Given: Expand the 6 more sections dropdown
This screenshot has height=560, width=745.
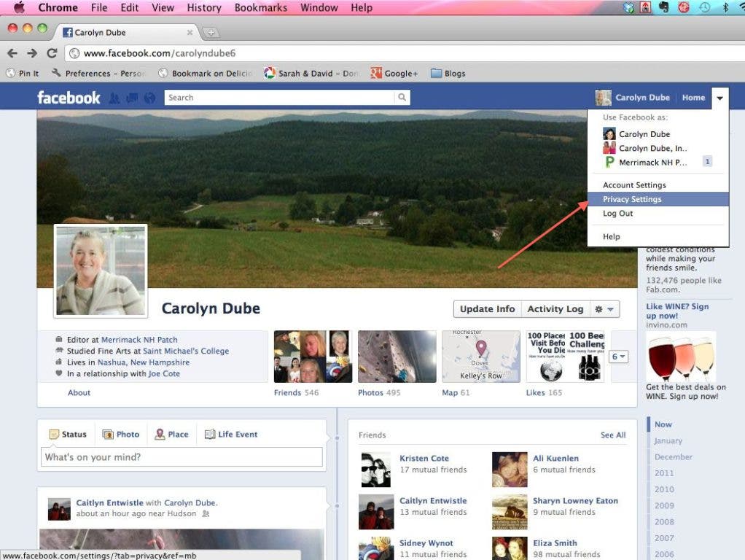Looking at the screenshot, I should [619, 357].
